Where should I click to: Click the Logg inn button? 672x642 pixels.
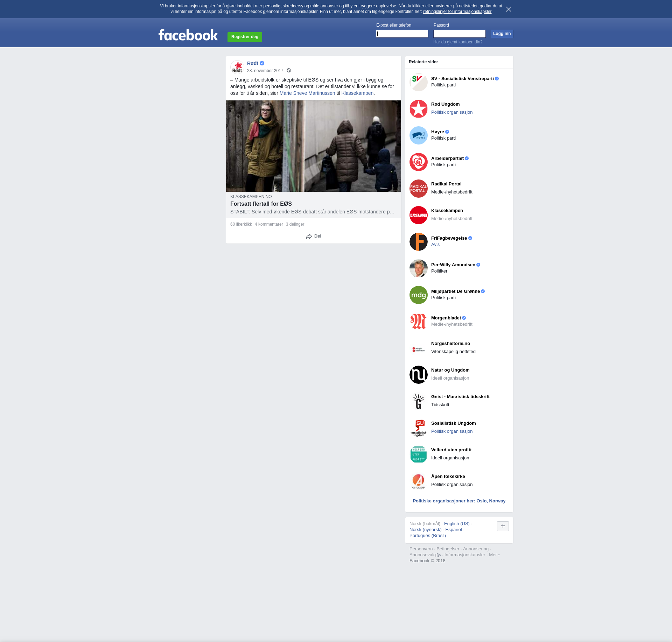502,34
